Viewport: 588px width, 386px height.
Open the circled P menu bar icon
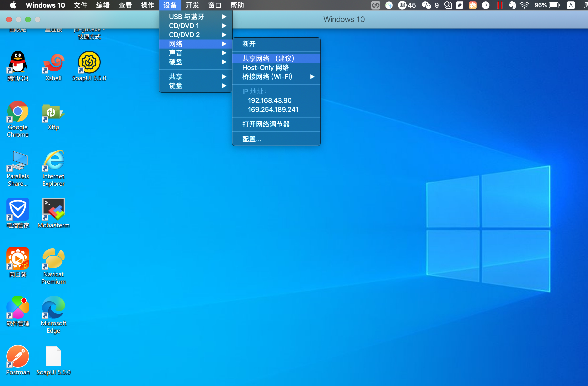click(485, 5)
